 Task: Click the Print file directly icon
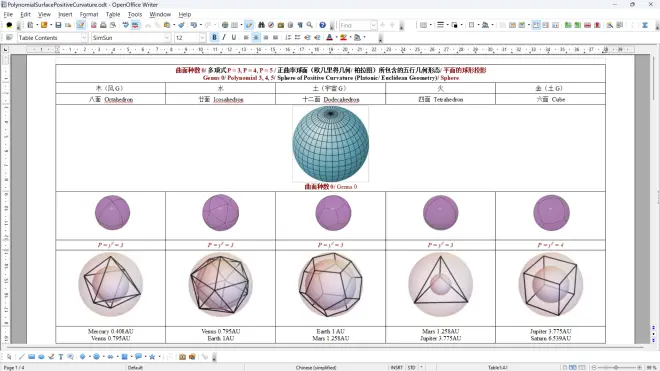103,25
